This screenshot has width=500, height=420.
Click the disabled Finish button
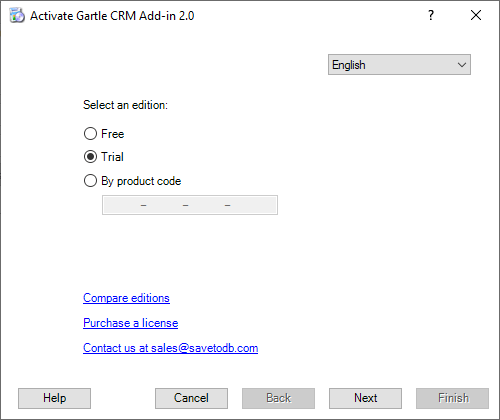click(452, 398)
